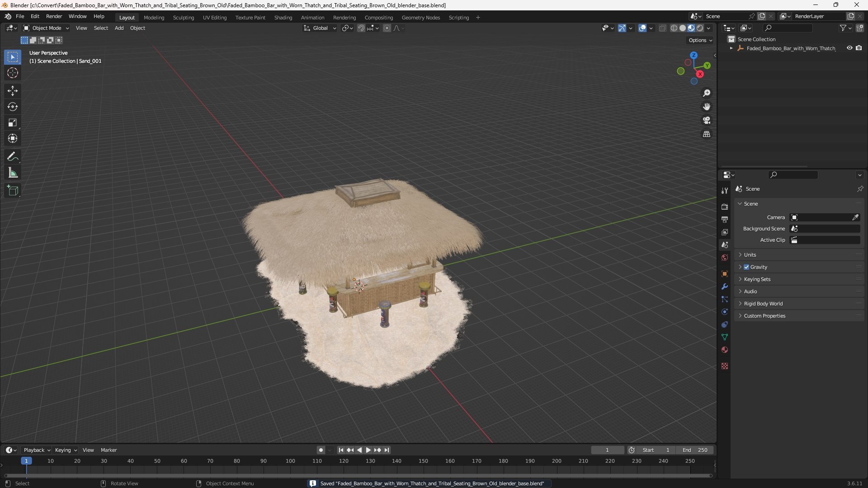
Task: Activate the Cursor tool
Action: 13,73
